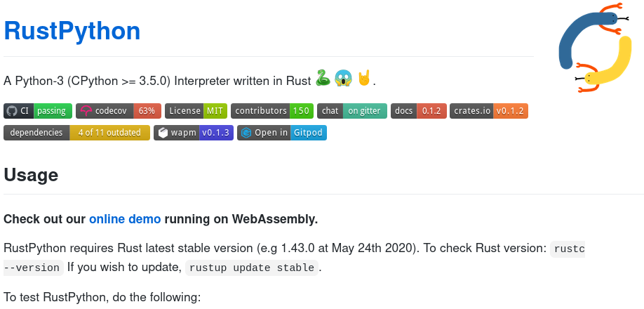Click the dependencies 4 of 11 outdated badge

(x=76, y=133)
